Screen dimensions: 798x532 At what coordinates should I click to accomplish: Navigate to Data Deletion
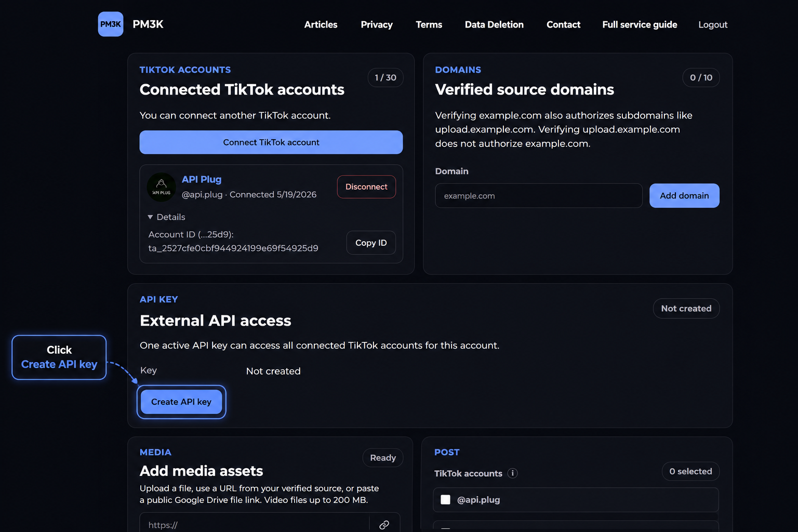point(494,24)
